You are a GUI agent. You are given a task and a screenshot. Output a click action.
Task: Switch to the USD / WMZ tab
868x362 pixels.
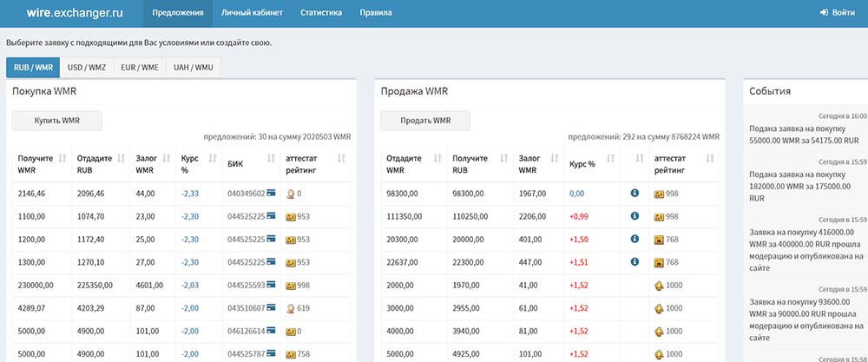[86, 68]
